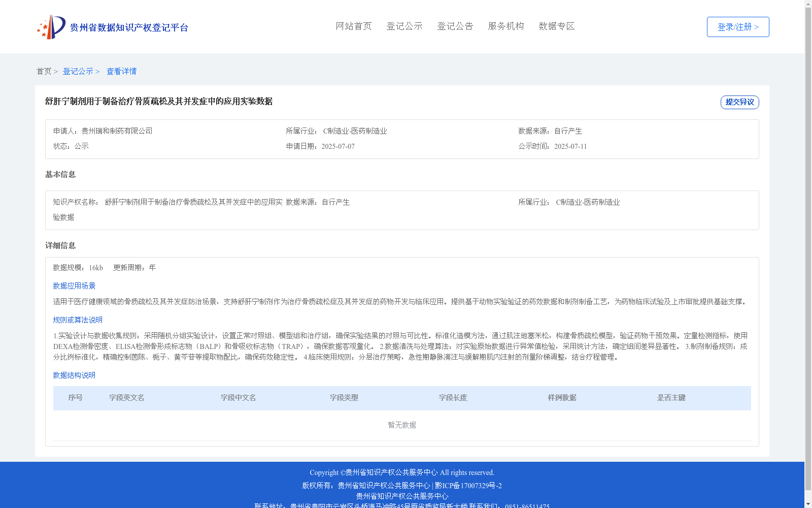The width and height of the screenshot is (812, 508).
Task: Click 首页 breadcrumb link
Action: pyautogui.click(x=44, y=71)
